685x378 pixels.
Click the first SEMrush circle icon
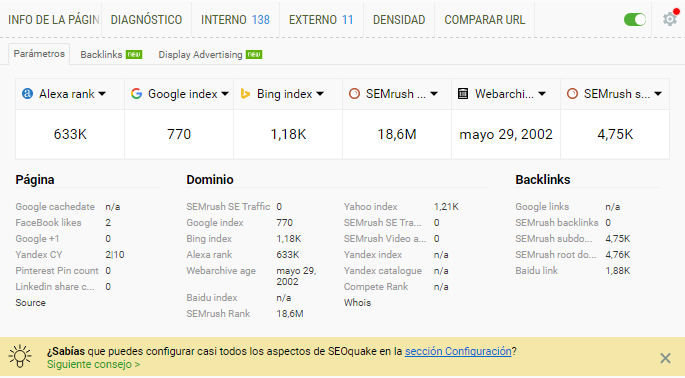tap(354, 94)
